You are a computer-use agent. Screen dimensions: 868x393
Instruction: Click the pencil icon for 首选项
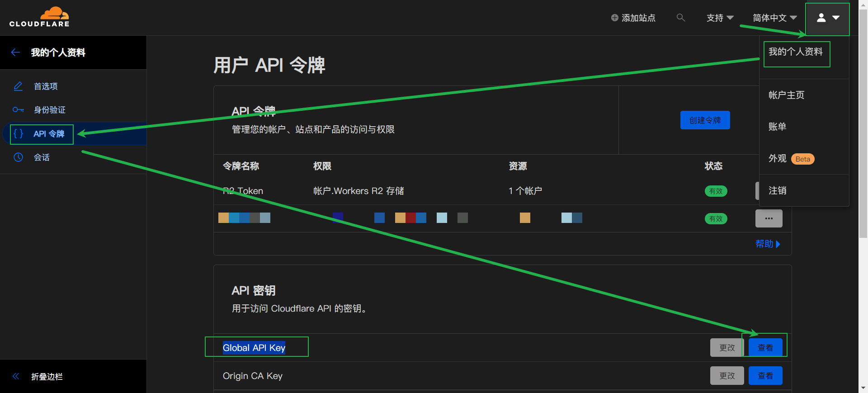click(18, 86)
